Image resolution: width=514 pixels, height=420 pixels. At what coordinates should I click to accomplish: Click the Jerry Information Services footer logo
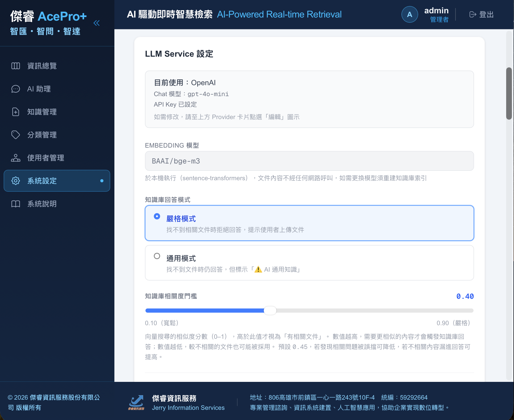tap(136, 403)
